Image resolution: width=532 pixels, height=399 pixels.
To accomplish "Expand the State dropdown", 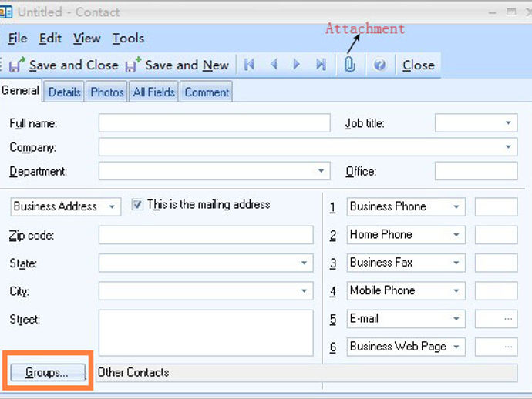I will coord(304,263).
